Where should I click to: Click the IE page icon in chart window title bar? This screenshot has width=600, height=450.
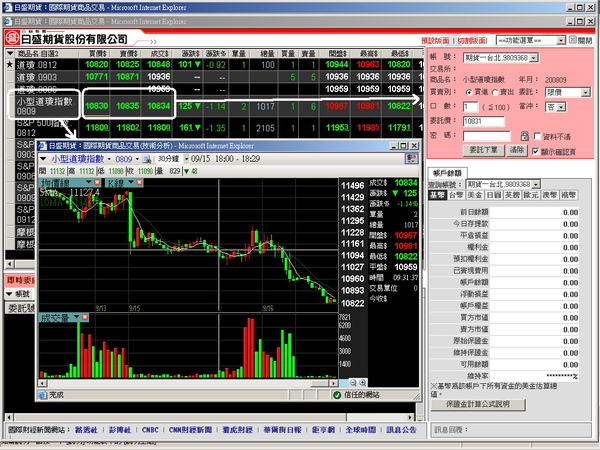(42, 146)
